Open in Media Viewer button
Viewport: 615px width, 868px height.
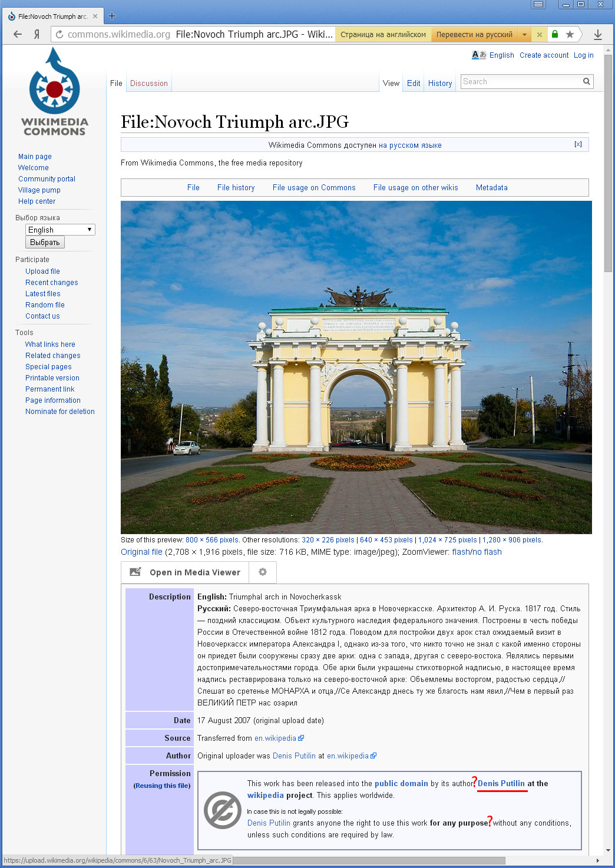pyautogui.click(x=185, y=572)
